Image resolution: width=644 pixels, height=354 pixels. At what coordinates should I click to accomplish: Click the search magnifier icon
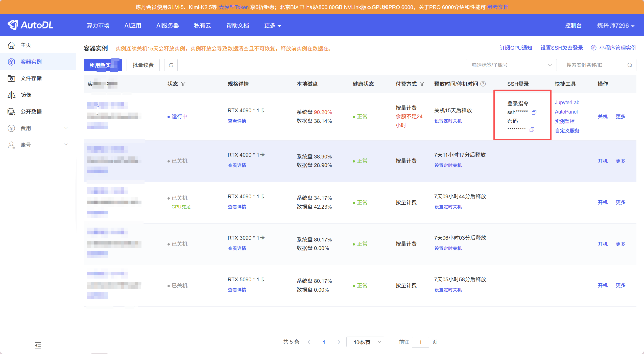630,65
